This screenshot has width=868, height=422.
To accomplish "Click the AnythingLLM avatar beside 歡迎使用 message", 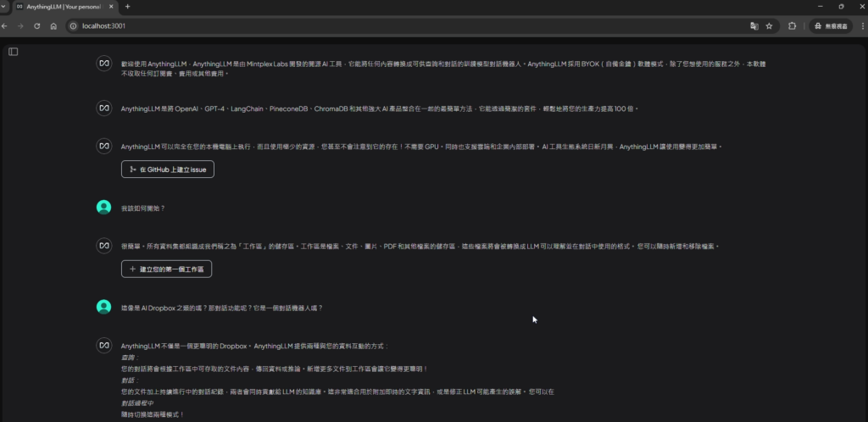I will [x=103, y=64].
